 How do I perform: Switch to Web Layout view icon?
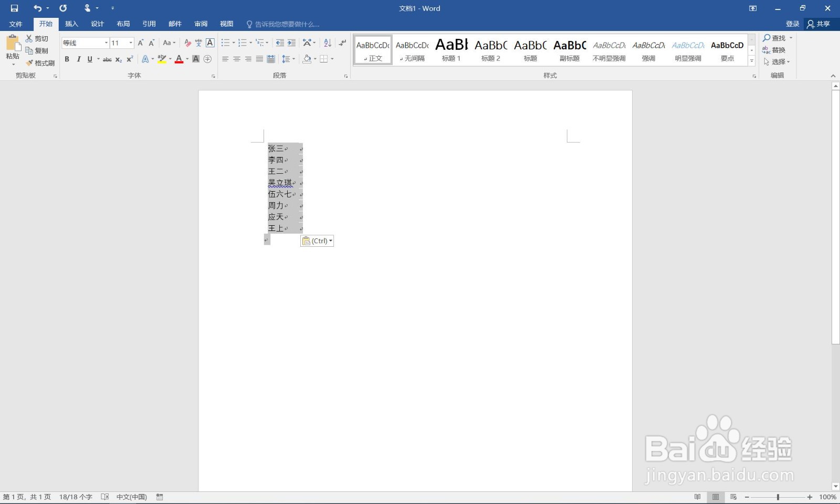pos(733,497)
